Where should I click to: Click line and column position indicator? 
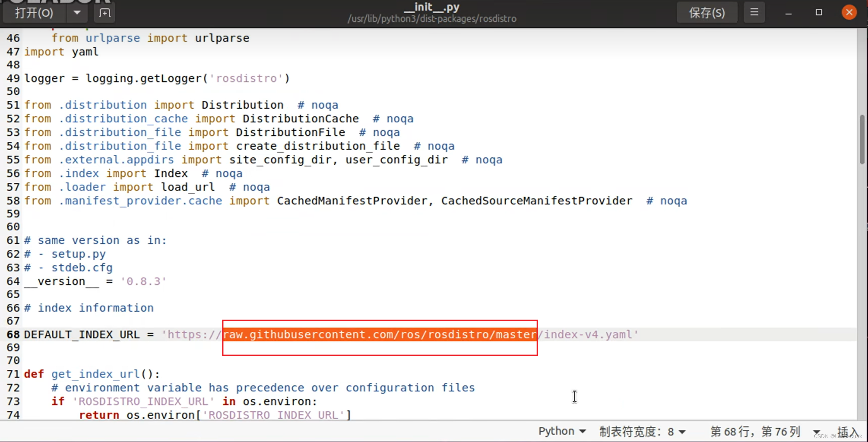click(x=755, y=431)
